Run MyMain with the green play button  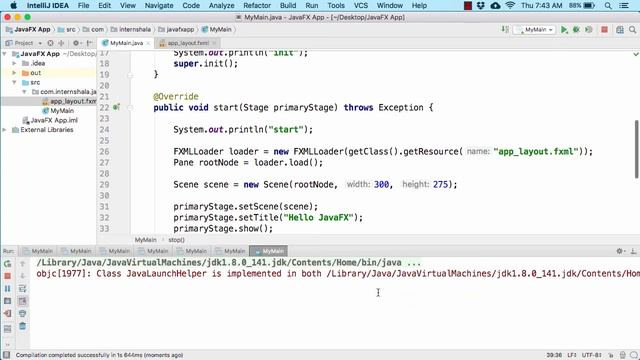click(564, 30)
